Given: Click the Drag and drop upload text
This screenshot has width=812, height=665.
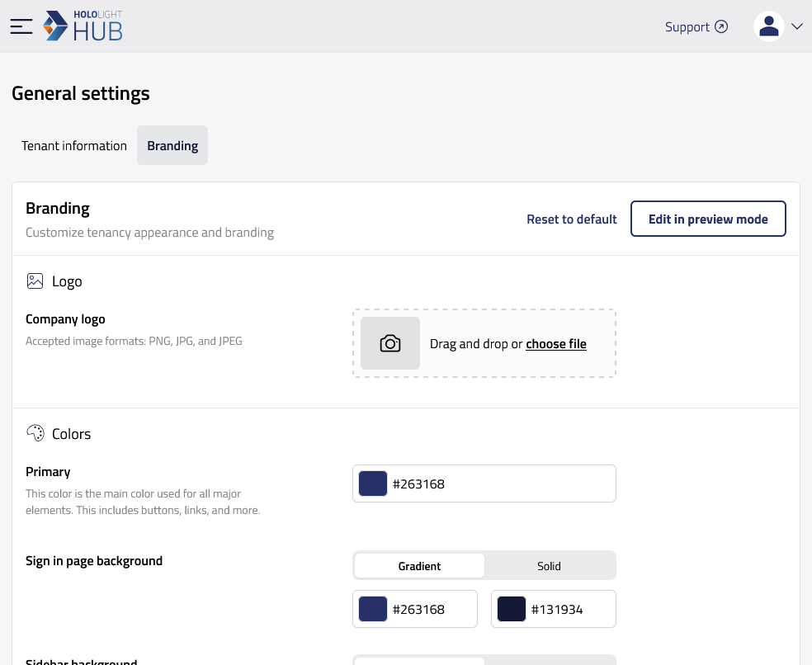Looking at the screenshot, I should coord(476,344).
